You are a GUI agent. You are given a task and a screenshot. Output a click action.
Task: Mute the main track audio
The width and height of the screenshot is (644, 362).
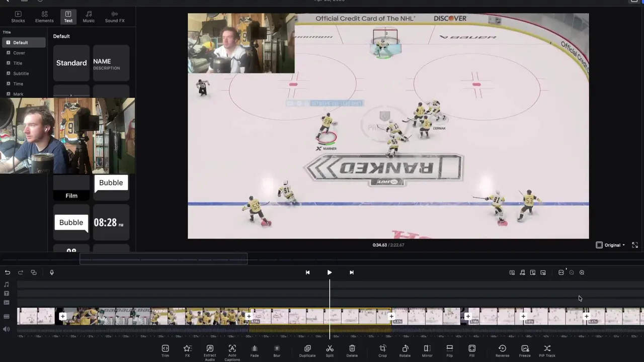pyautogui.click(x=7, y=329)
